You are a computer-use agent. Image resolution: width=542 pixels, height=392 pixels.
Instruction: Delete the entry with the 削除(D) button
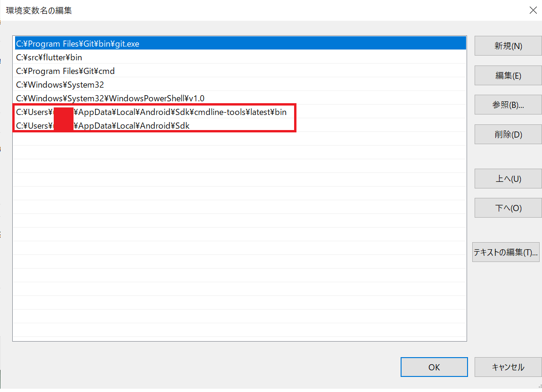(x=508, y=134)
